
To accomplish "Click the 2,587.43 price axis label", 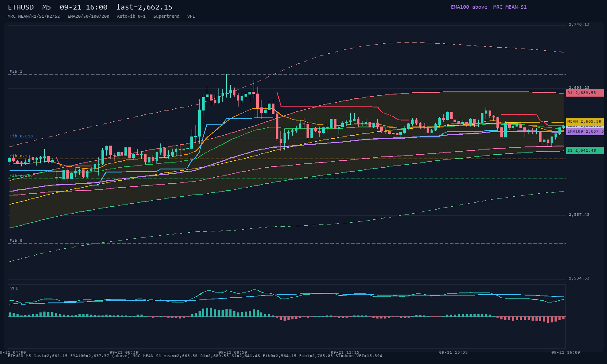I will click(579, 214).
